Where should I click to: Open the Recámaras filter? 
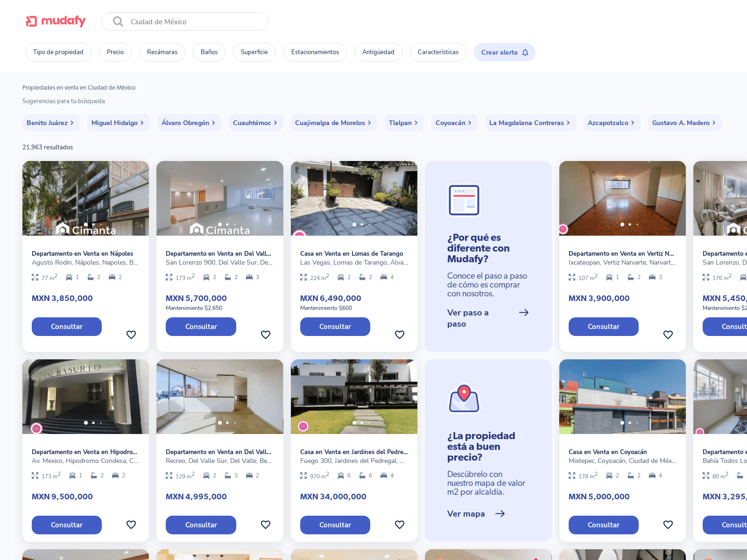(162, 52)
